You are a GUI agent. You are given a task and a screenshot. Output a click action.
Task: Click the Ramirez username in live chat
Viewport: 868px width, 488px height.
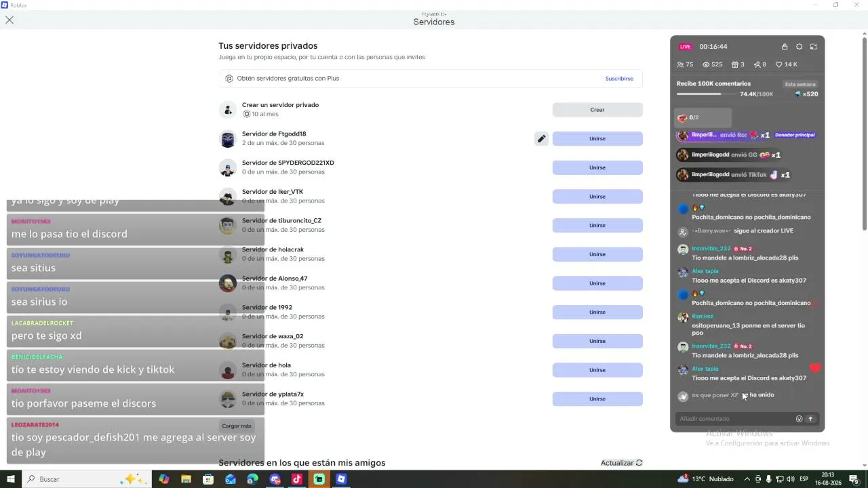coord(703,317)
